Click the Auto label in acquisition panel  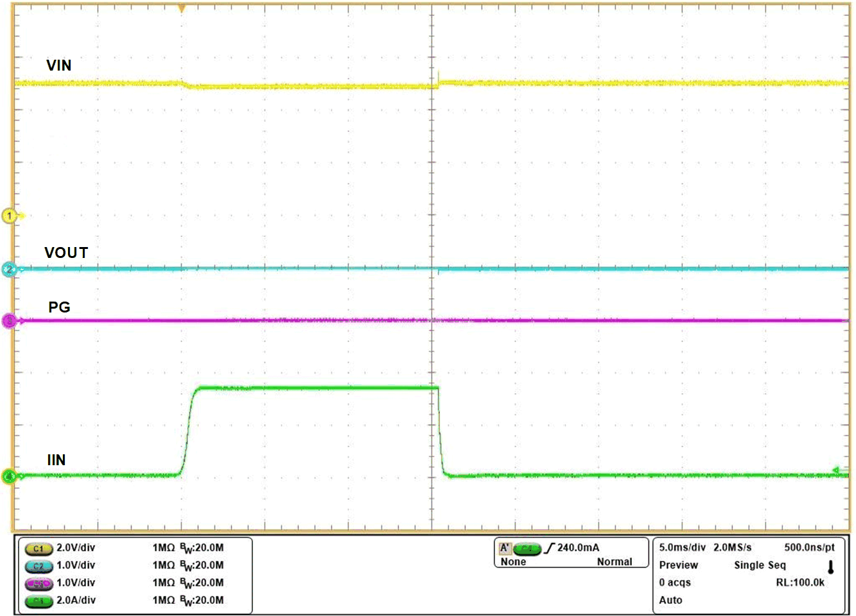[x=670, y=601]
